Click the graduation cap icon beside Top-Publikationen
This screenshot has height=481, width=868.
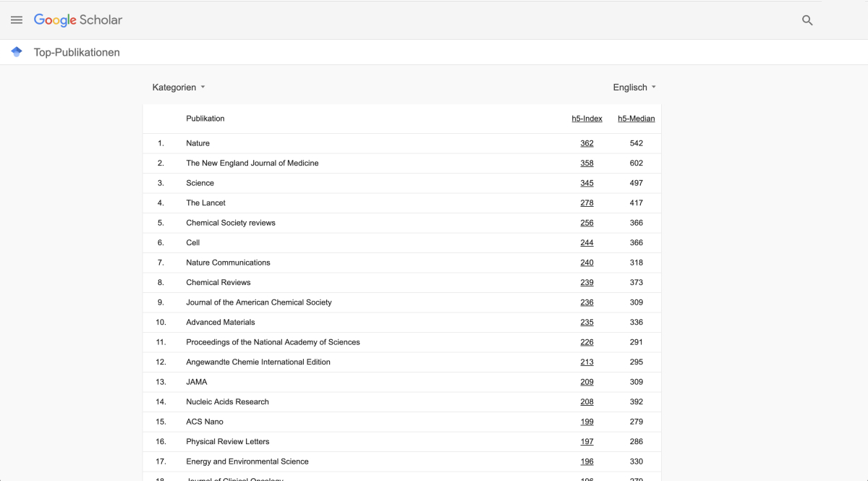pos(17,52)
